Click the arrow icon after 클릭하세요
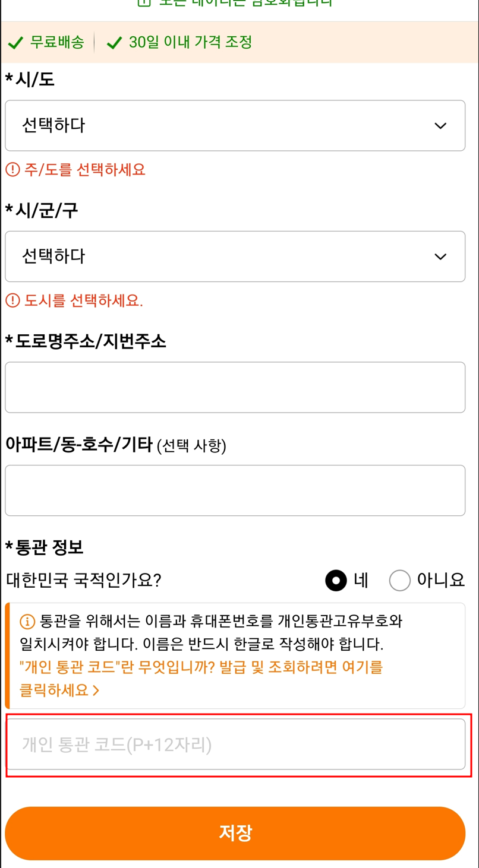This screenshot has width=479, height=868. (x=96, y=690)
